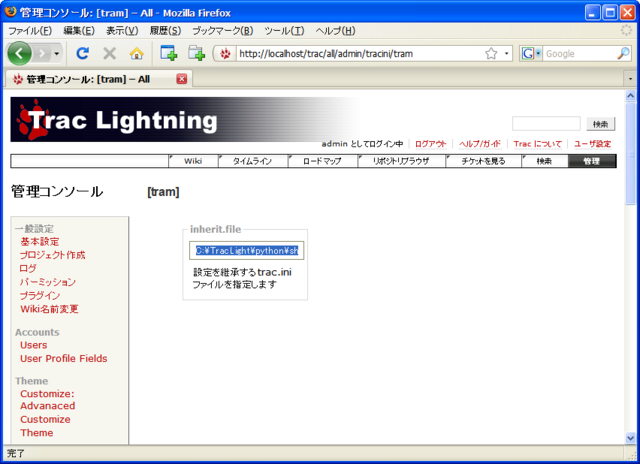Reload the page with the refresh icon

point(83,53)
